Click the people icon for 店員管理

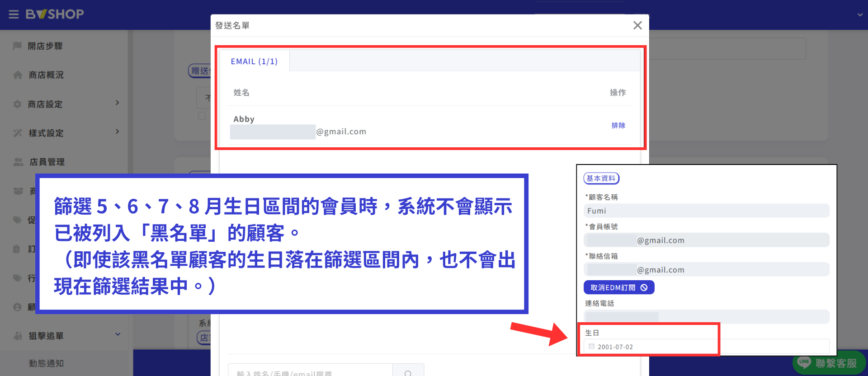pyautogui.click(x=18, y=162)
